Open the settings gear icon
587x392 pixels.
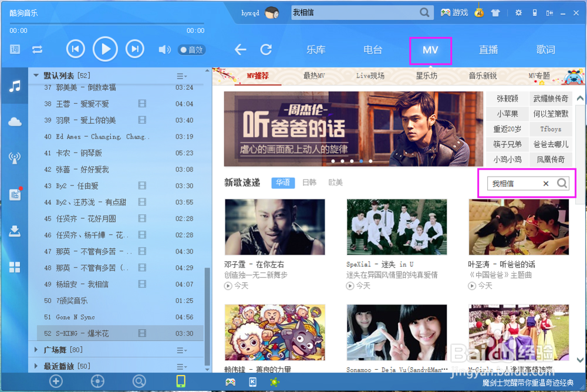click(x=519, y=11)
